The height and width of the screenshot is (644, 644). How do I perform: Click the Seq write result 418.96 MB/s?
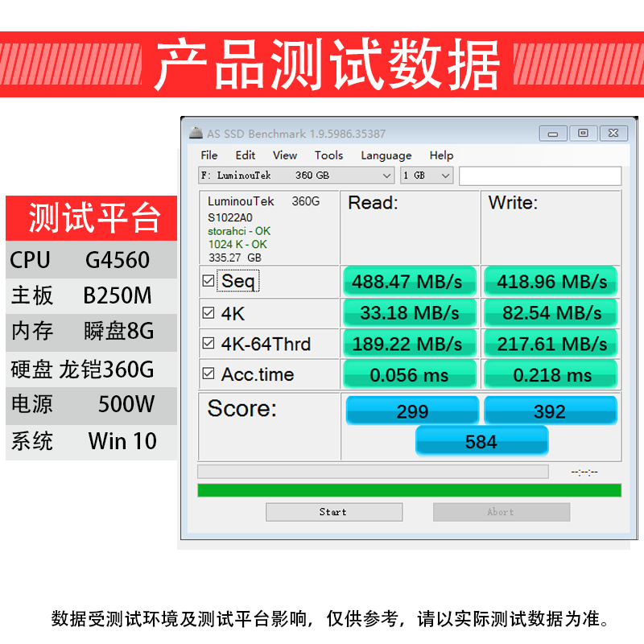551,282
